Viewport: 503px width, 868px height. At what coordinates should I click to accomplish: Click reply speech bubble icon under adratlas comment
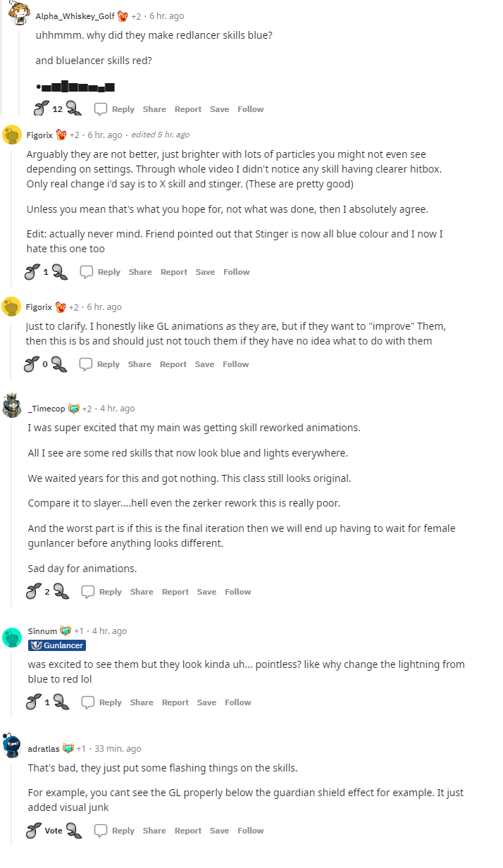click(x=101, y=831)
